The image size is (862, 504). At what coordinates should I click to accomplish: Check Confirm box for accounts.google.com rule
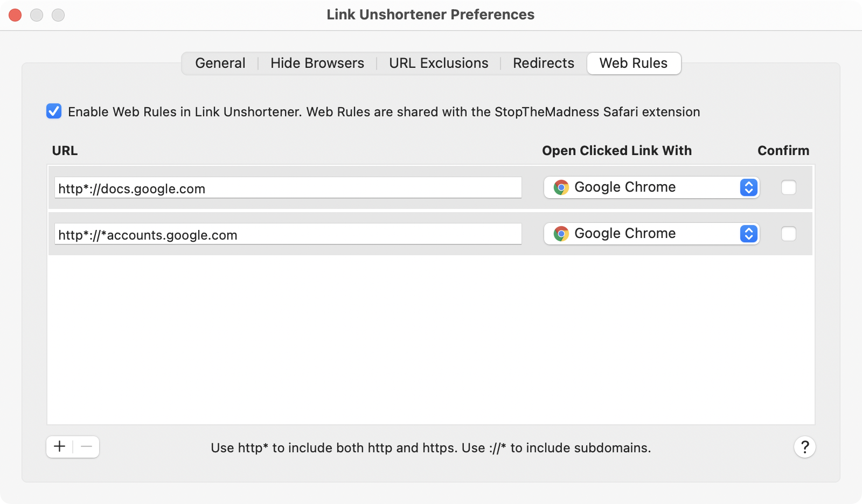click(x=788, y=234)
